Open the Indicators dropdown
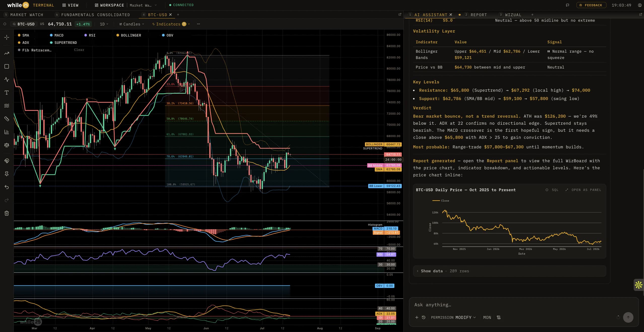The width and height of the screenshot is (644, 332). click(171, 24)
